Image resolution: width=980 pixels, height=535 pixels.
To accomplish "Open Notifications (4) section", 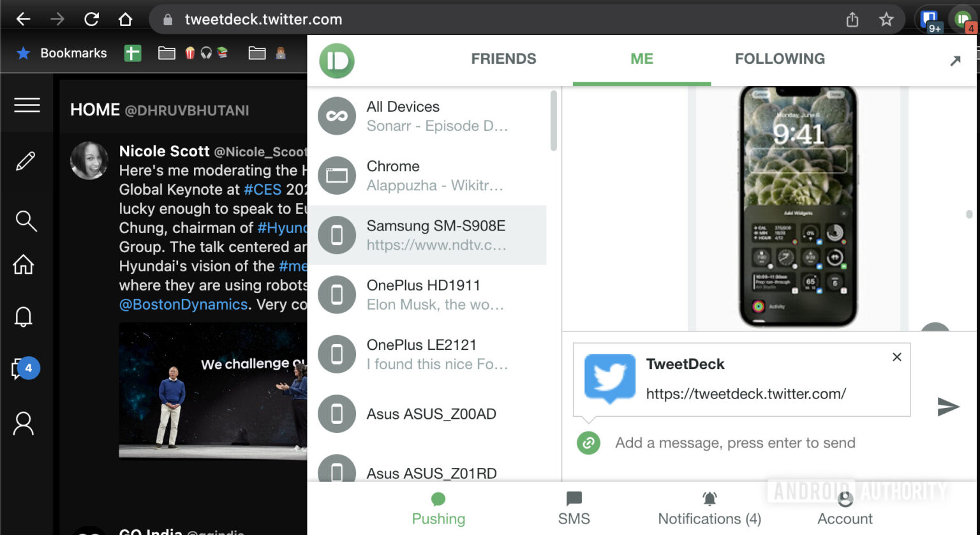I will click(709, 509).
